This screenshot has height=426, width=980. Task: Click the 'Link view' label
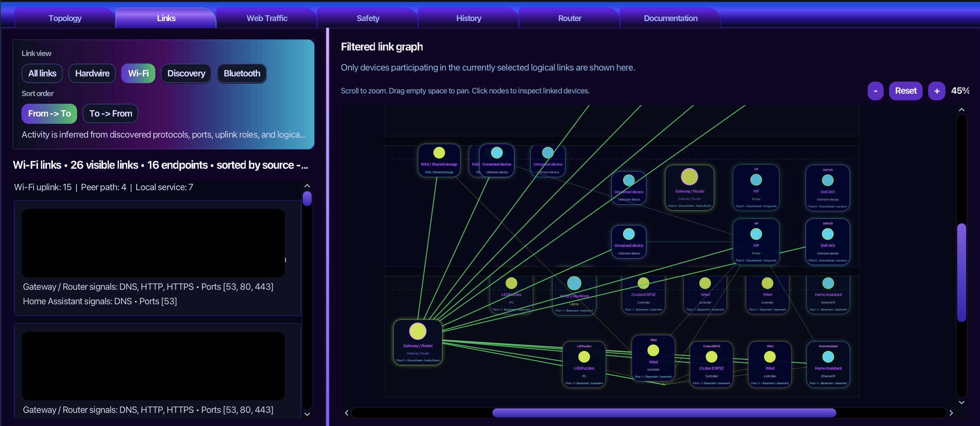pyautogui.click(x=36, y=53)
